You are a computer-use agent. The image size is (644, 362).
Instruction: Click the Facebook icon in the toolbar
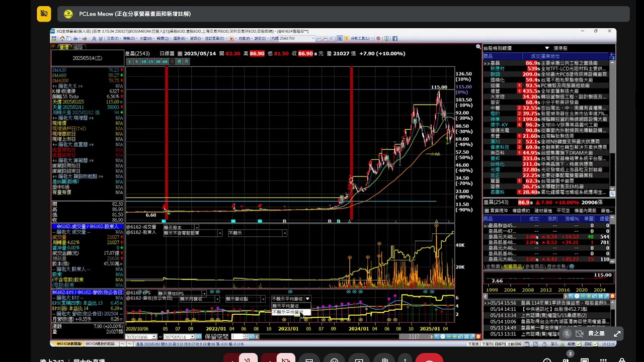(x=394, y=38)
